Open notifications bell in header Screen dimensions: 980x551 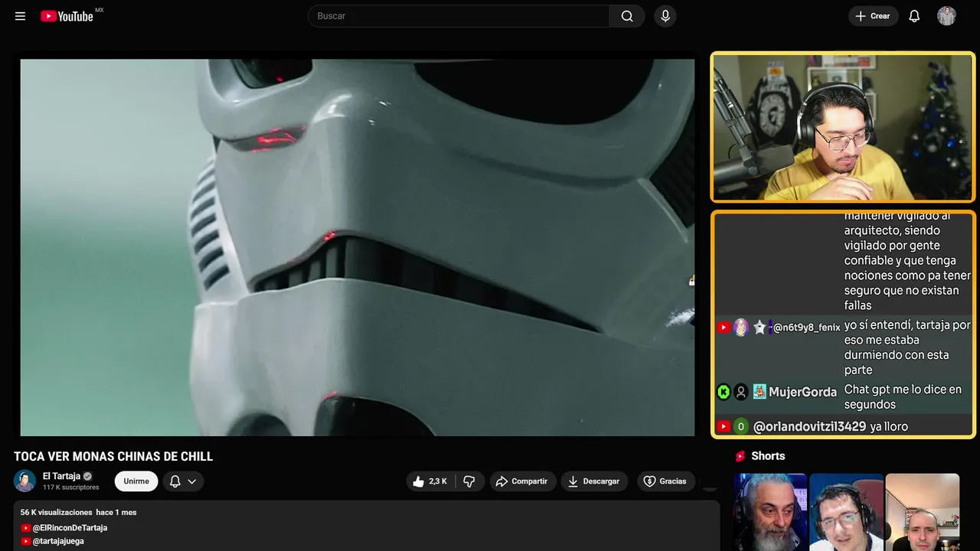pyautogui.click(x=914, y=16)
